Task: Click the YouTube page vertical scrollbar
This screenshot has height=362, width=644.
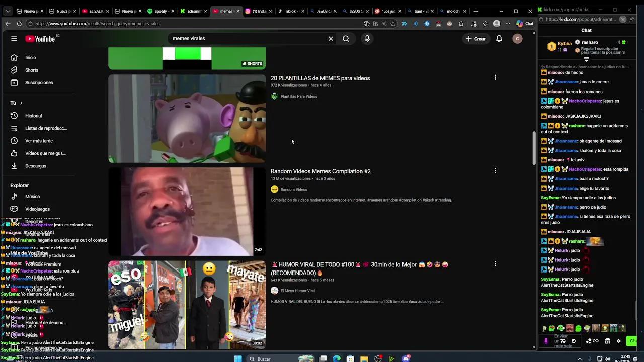Action: pos(534,147)
